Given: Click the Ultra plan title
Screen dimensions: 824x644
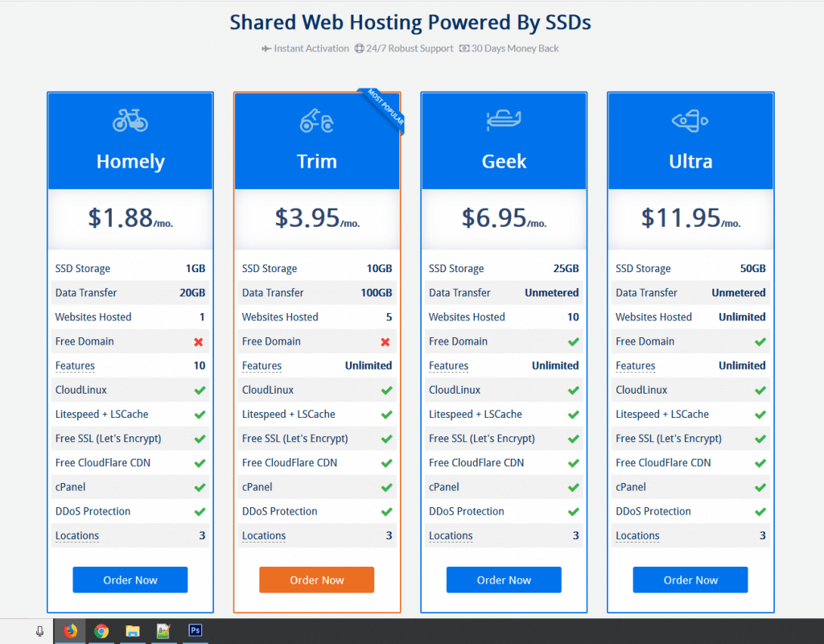Looking at the screenshot, I should click(690, 161).
